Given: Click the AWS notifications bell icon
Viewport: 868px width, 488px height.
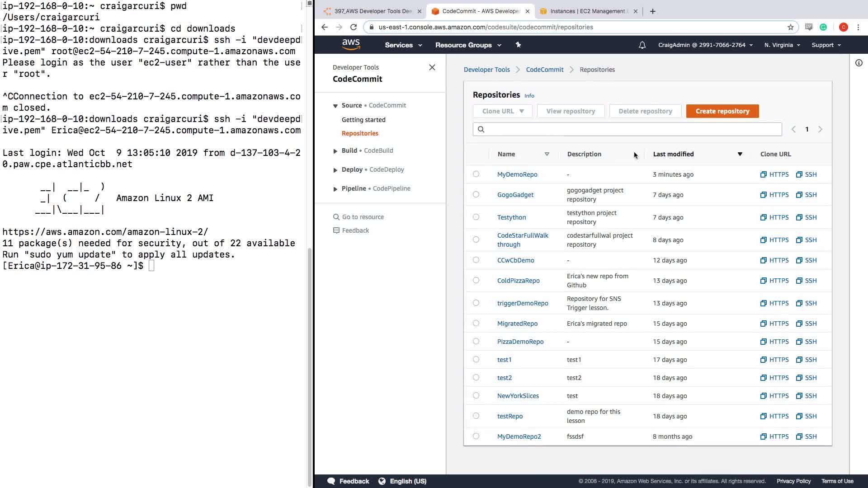Looking at the screenshot, I should [x=642, y=45].
